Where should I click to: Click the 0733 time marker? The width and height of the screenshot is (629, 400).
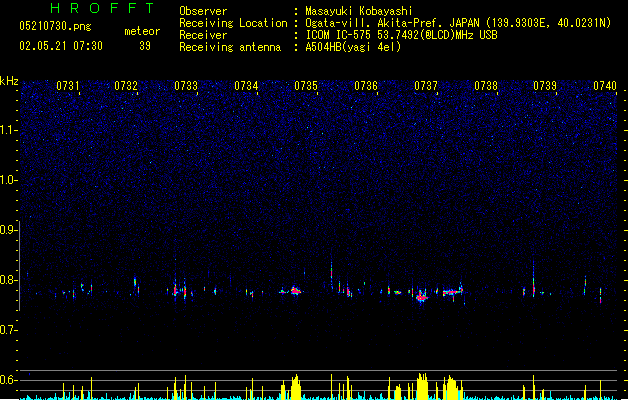point(186,86)
